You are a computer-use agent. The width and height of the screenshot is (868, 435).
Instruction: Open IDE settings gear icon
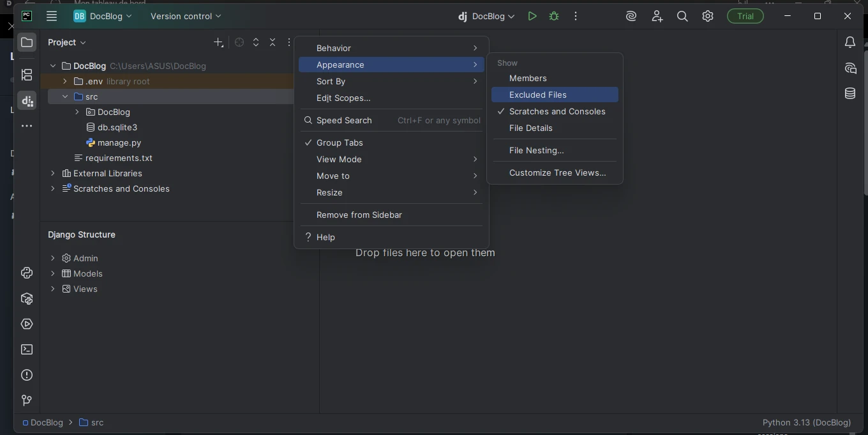(x=707, y=17)
